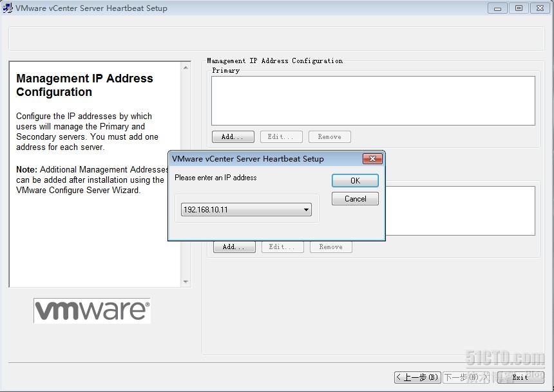Click the vmware logo image
554x392 pixels.
(92, 311)
